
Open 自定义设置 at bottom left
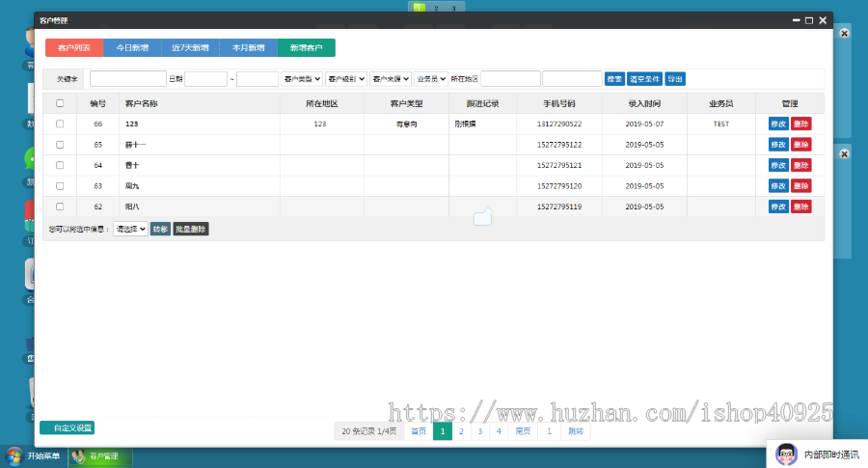pos(68,427)
